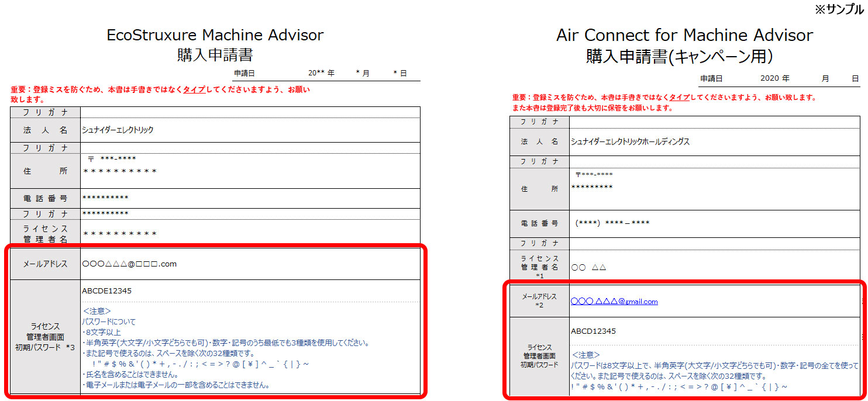This screenshot has width=868, height=401.
Task: Click the right form's 住所 label cell
Action: coord(539,189)
